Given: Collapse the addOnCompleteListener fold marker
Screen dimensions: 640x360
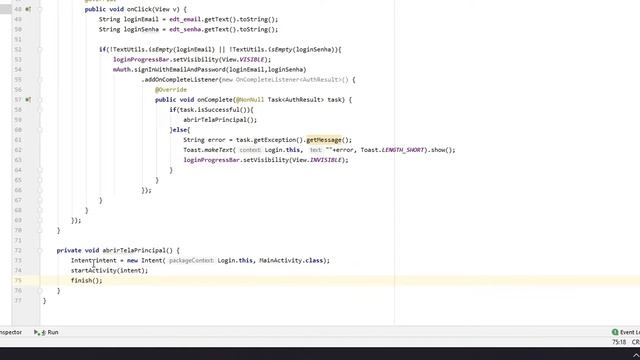Looking at the screenshot, I should pyautogui.click(x=40, y=80).
